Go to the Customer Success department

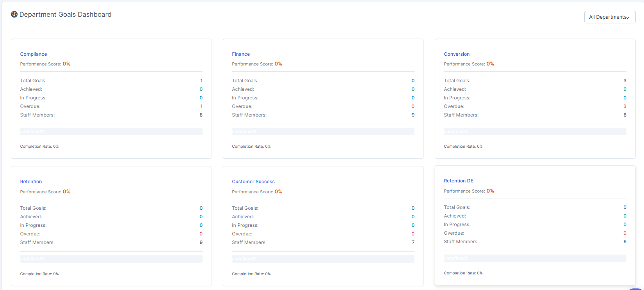(253, 182)
